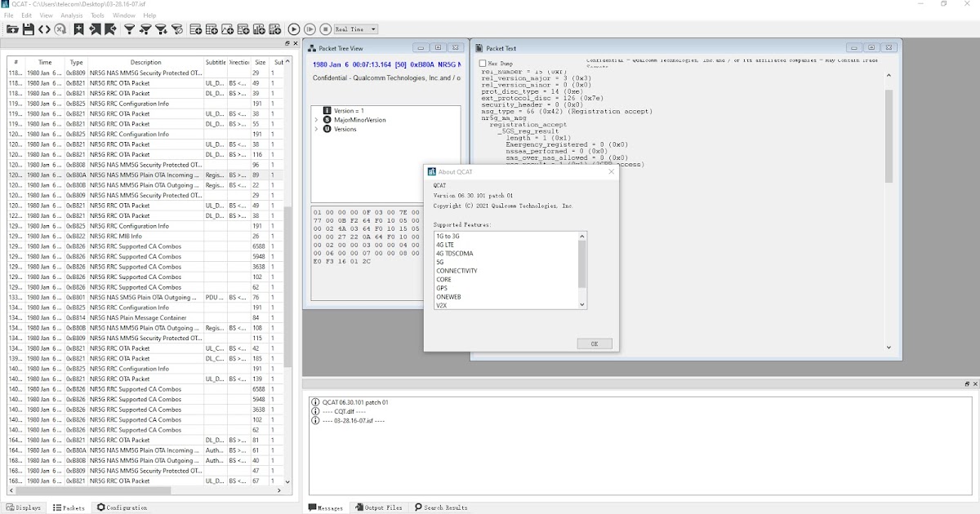This screenshot has height=514, width=980.
Task: Click the Description column header
Action: (x=146, y=62)
